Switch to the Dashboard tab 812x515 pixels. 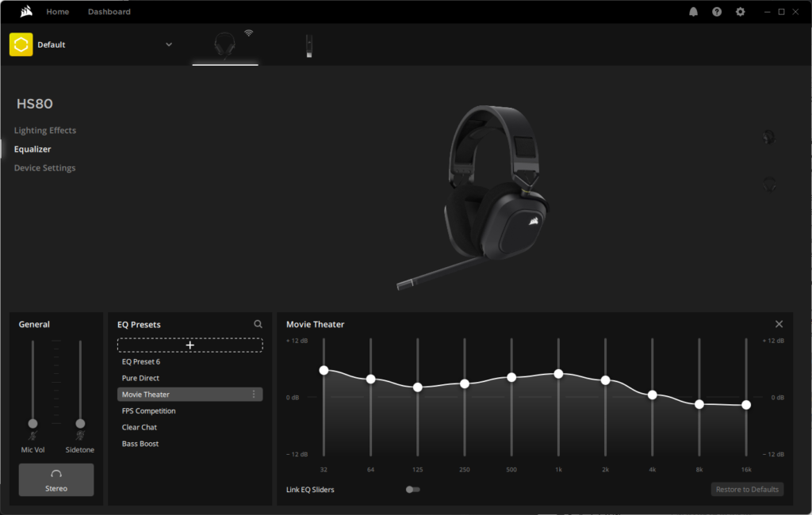(109, 11)
